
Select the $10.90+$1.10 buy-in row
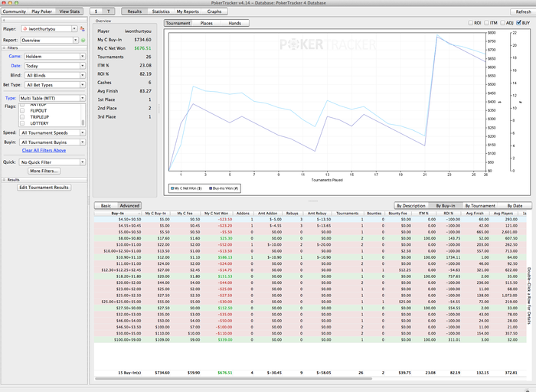(310, 257)
